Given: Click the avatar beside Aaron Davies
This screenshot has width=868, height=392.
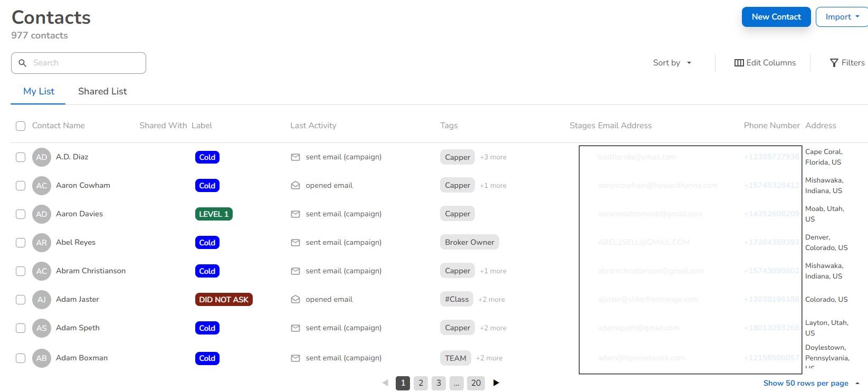Looking at the screenshot, I should (42, 214).
